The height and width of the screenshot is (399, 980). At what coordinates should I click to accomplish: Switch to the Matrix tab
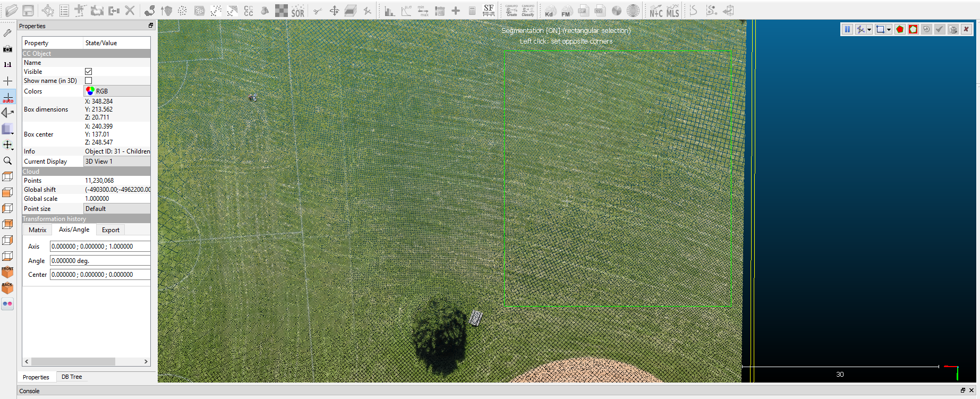point(38,230)
